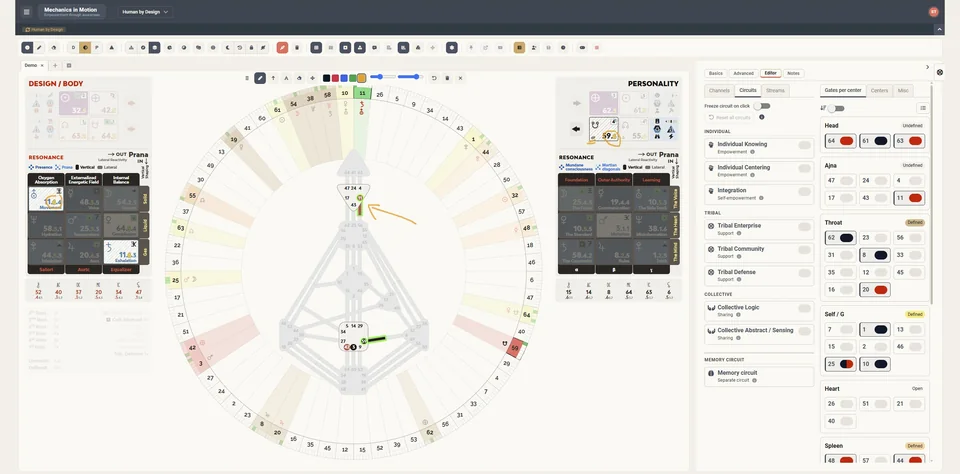Image resolution: width=960 pixels, height=474 pixels.
Task: Select the eraser tool in the annotation bar
Action: 299,78
